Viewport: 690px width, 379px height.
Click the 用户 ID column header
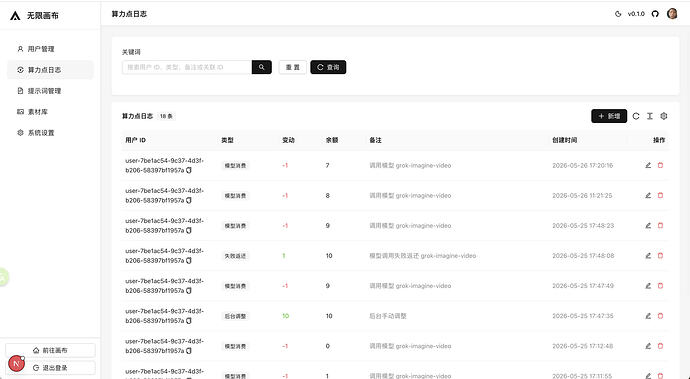click(136, 140)
